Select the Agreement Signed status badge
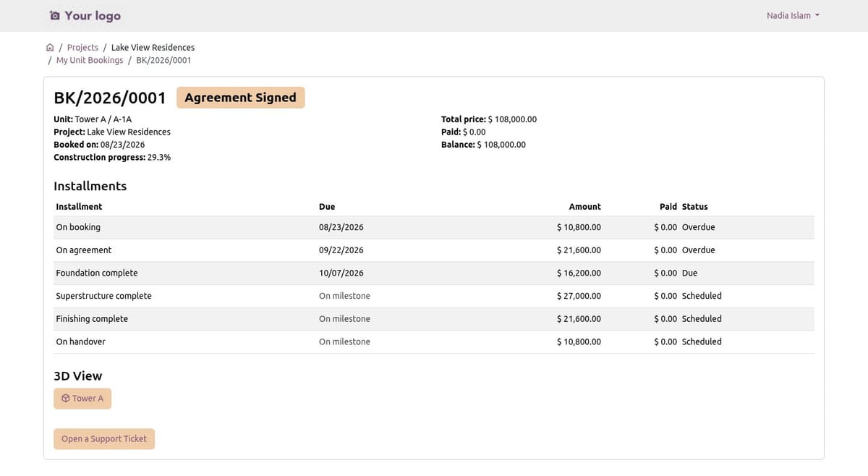868x476 pixels. point(241,98)
